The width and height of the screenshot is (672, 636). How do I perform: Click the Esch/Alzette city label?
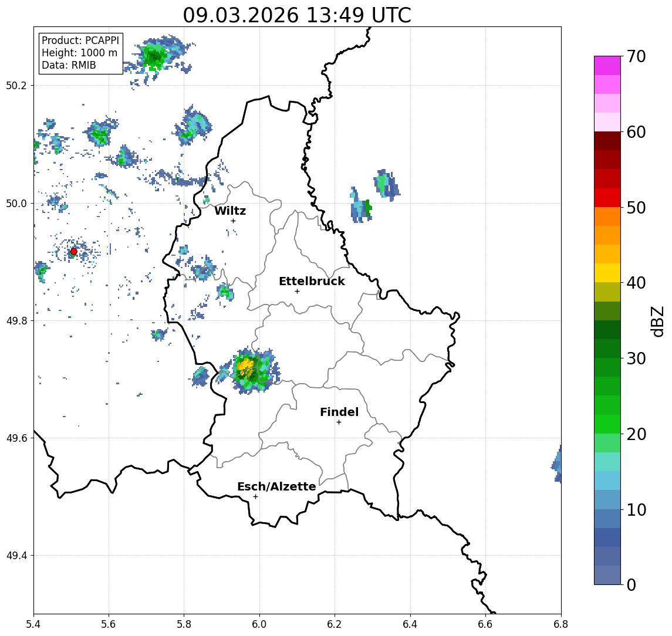click(x=276, y=486)
